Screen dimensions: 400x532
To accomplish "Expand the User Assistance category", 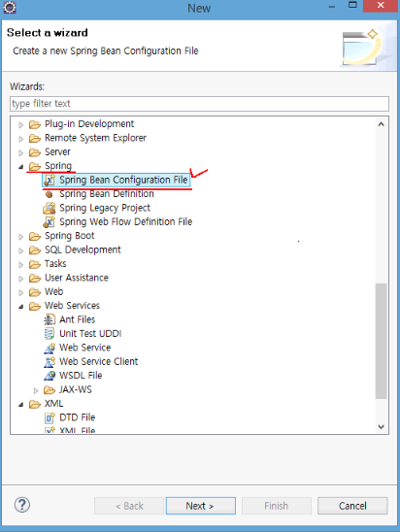I will click(21, 279).
